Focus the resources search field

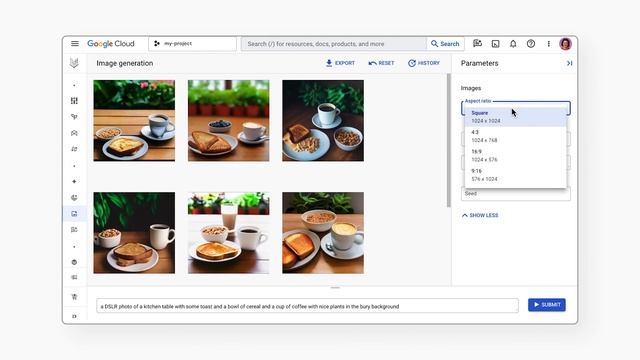[334, 44]
